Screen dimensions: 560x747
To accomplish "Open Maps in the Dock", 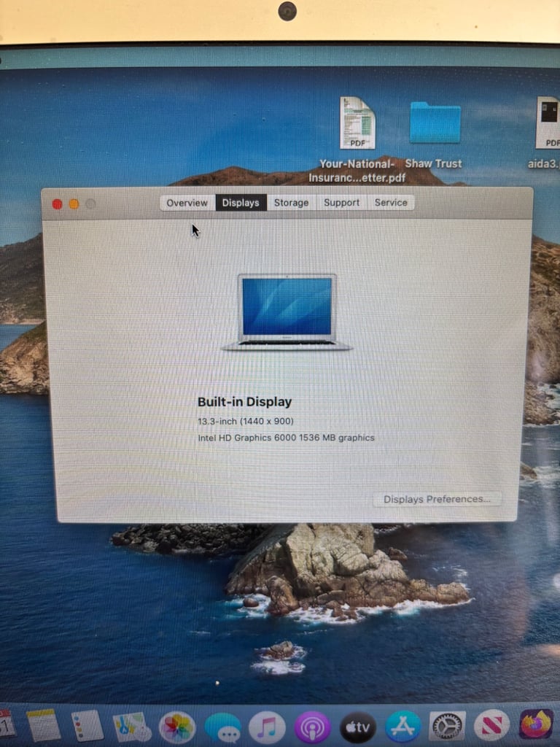I will (x=131, y=727).
